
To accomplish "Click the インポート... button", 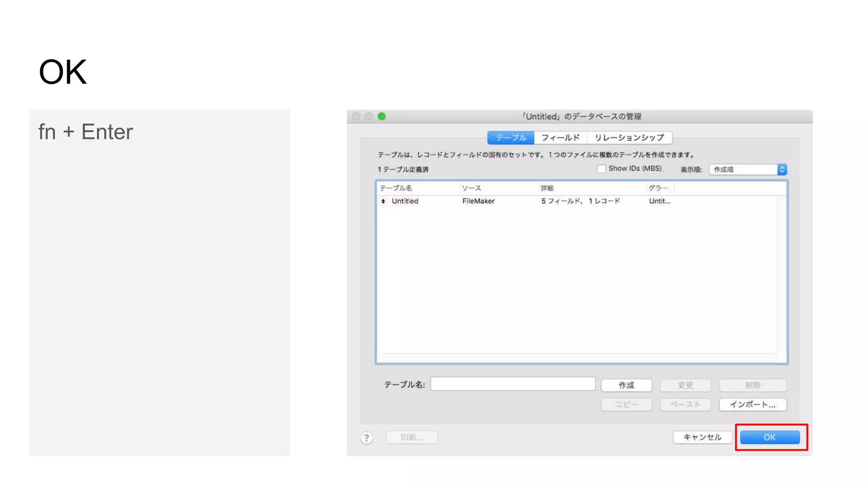I will click(x=753, y=405).
